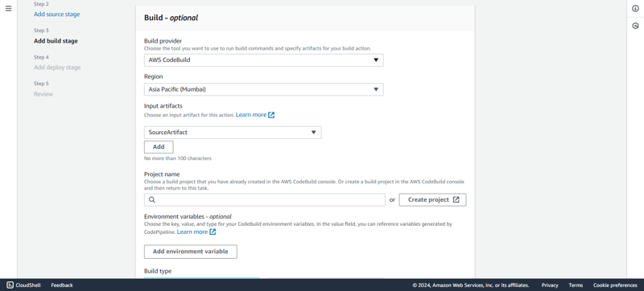Click the 'Step 3' label
The height and width of the screenshot is (291, 644).
41,31
